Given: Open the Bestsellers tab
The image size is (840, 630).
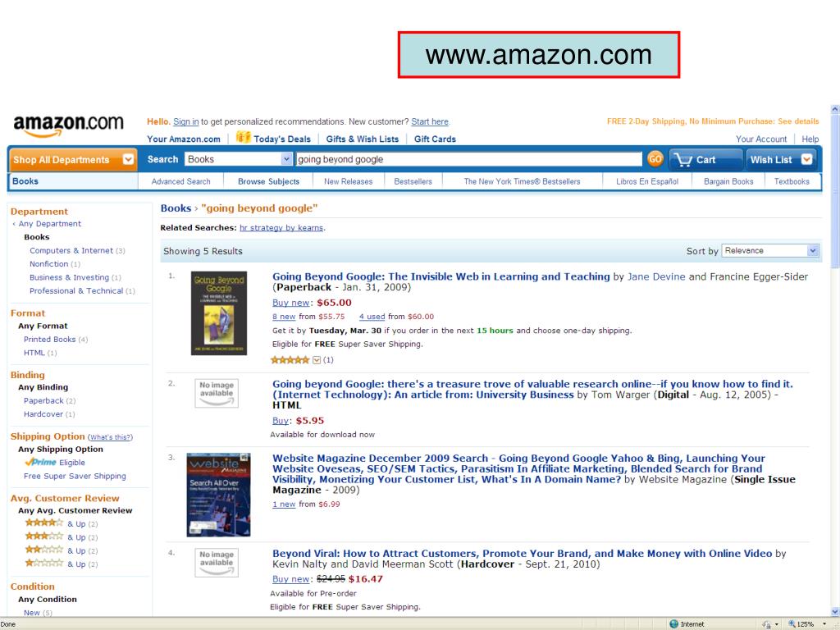Looking at the screenshot, I should (x=413, y=181).
